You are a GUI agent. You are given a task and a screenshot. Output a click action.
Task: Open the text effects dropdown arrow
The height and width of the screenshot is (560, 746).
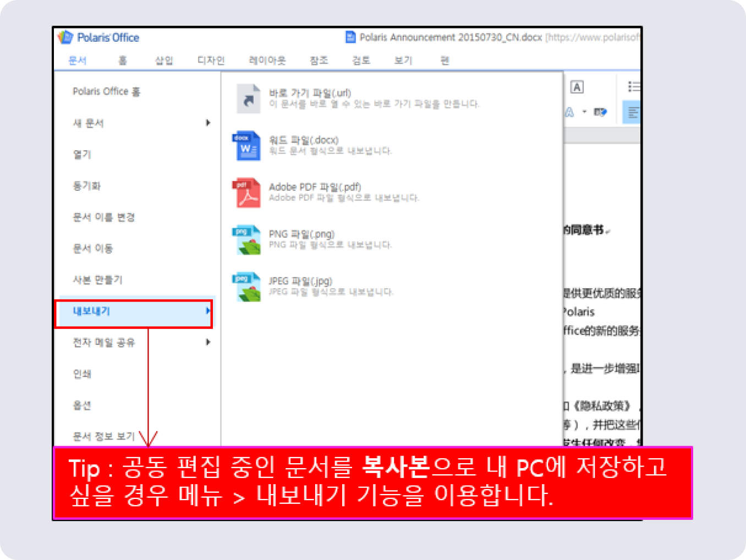click(x=584, y=112)
